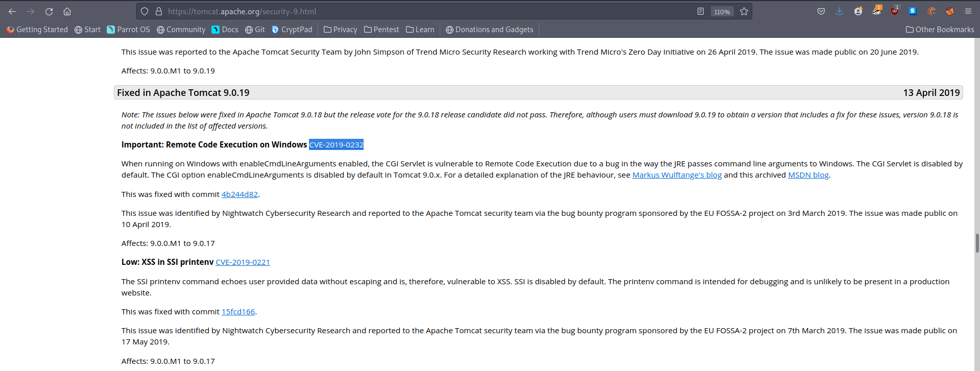The height and width of the screenshot is (371, 980).
Task: Save page to Pocket
Action: point(821,11)
